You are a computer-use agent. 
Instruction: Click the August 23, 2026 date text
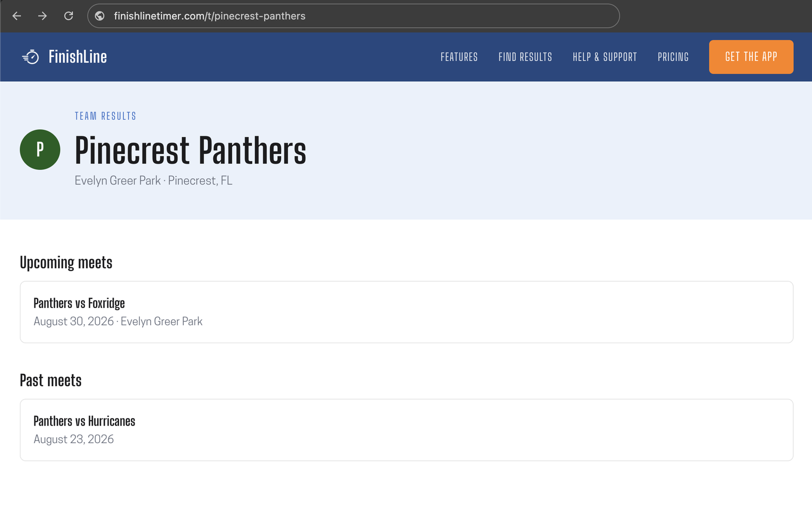[x=74, y=439]
